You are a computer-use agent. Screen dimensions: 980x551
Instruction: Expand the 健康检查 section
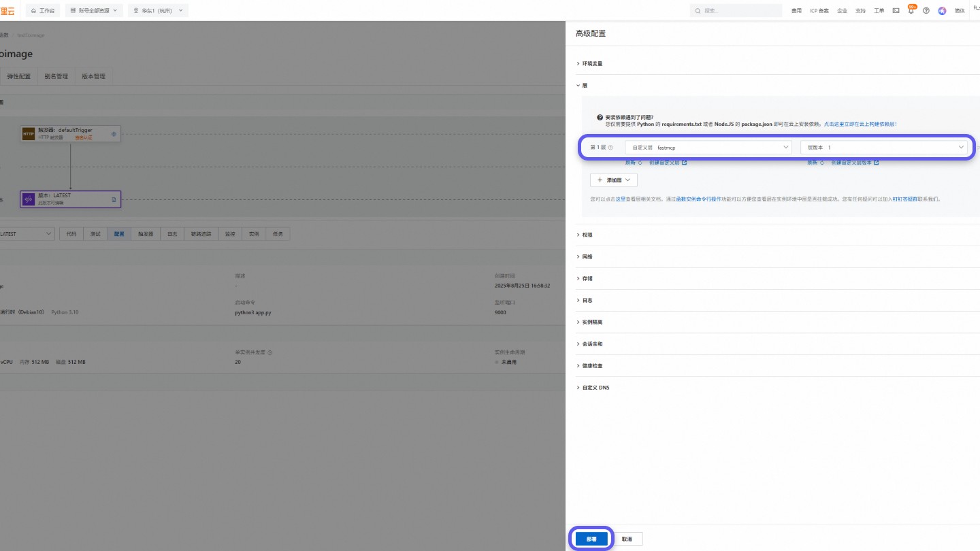591,365
